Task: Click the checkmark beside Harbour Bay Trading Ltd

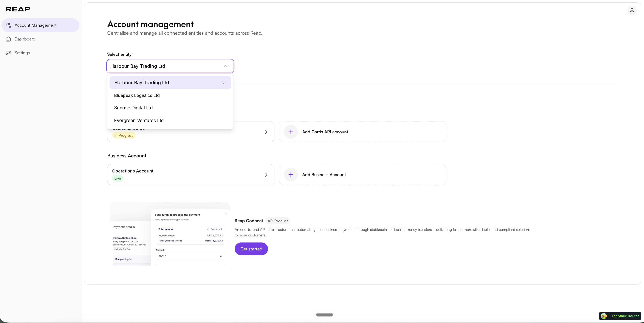Action: pyautogui.click(x=224, y=82)
